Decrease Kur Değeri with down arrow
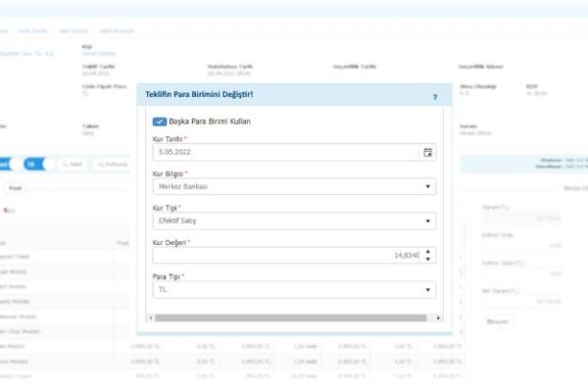 tap(428, 260)
